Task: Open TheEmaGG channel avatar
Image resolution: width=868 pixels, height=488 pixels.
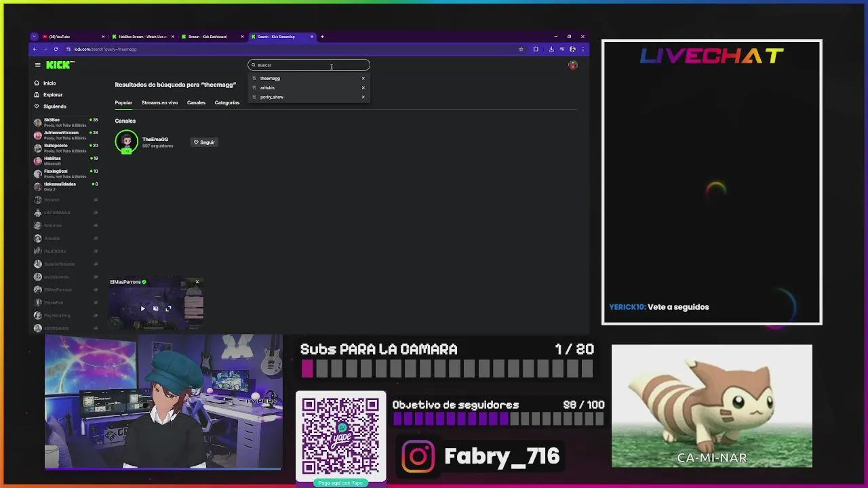Action: tap(126, 142)
